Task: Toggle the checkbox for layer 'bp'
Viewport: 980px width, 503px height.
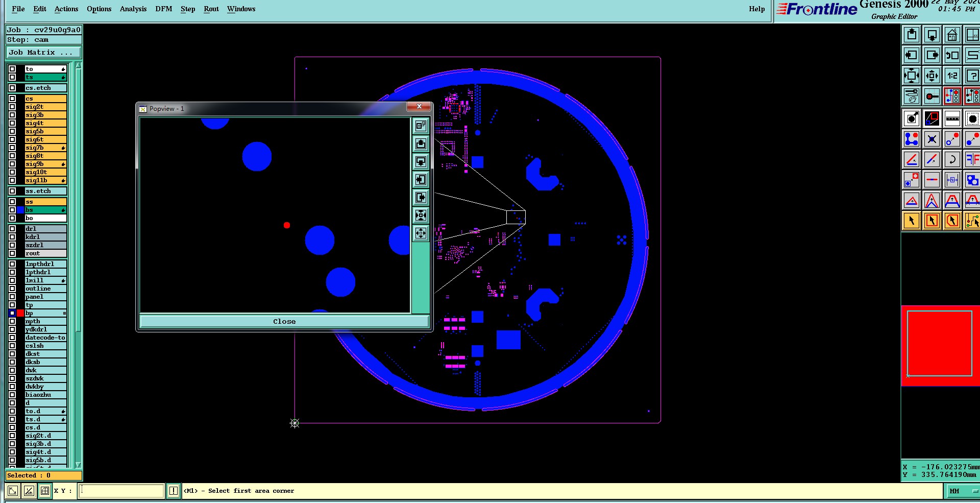Action: tap(12, 313)
